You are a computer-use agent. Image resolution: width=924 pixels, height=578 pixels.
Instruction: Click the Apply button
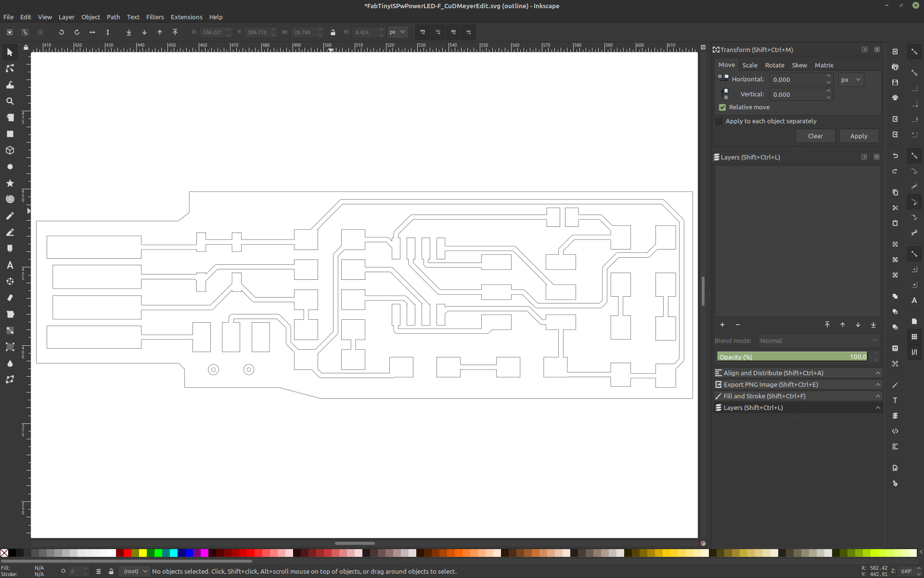[859, 136]
